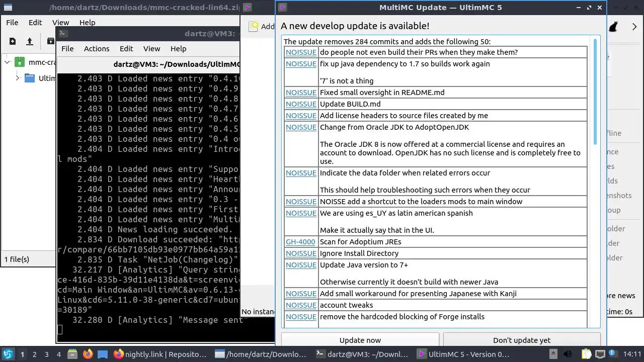Click the Update now button
Screen dimensions: 644x362
click(360, 340)
